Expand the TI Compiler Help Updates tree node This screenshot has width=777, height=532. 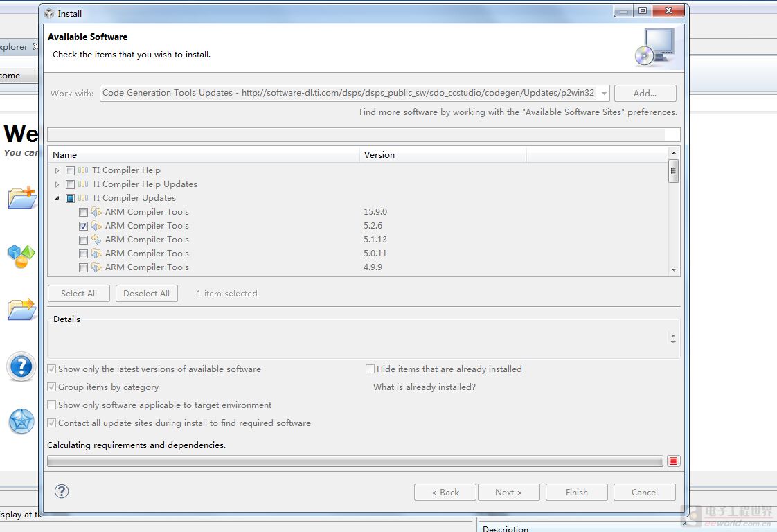tap(57, 184)
